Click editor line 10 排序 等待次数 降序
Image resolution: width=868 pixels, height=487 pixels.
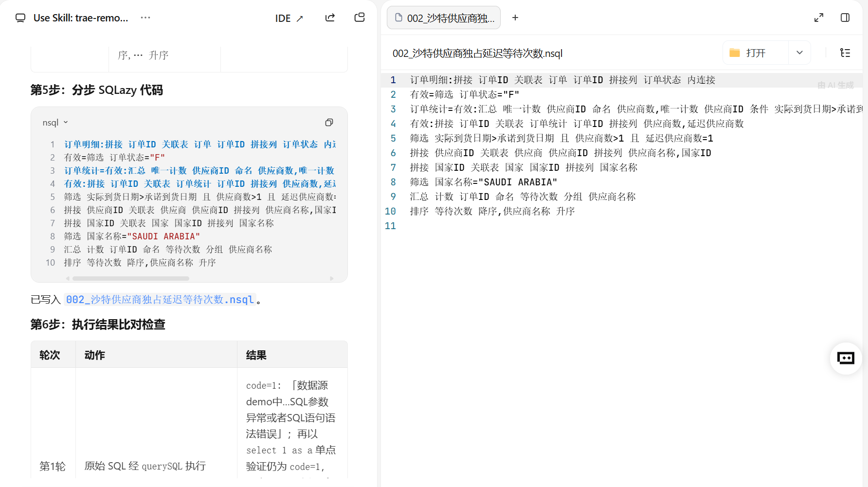pyautogui.click(x=492, y=211)
